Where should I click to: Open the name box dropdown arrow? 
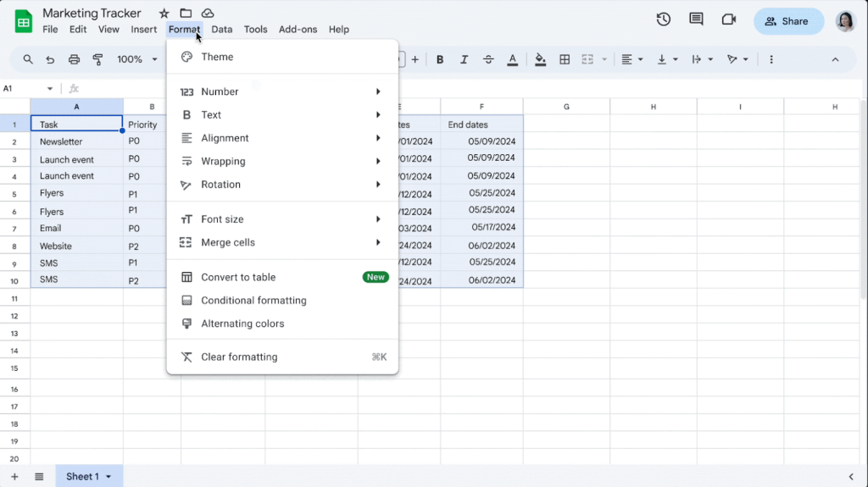pyautogui.click(x=50, y=89)
